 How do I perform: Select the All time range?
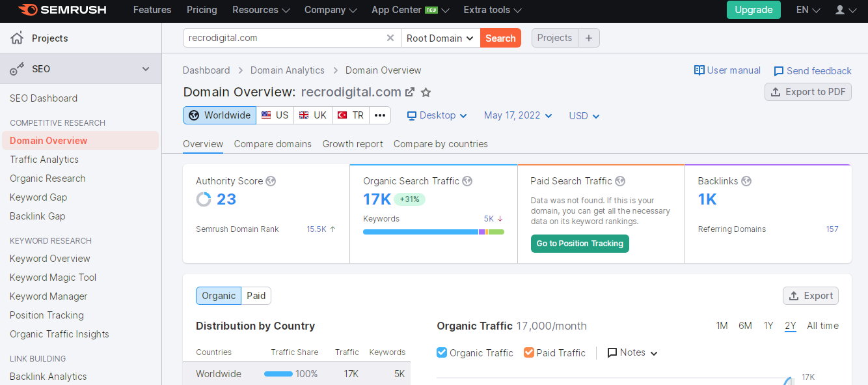822,326
